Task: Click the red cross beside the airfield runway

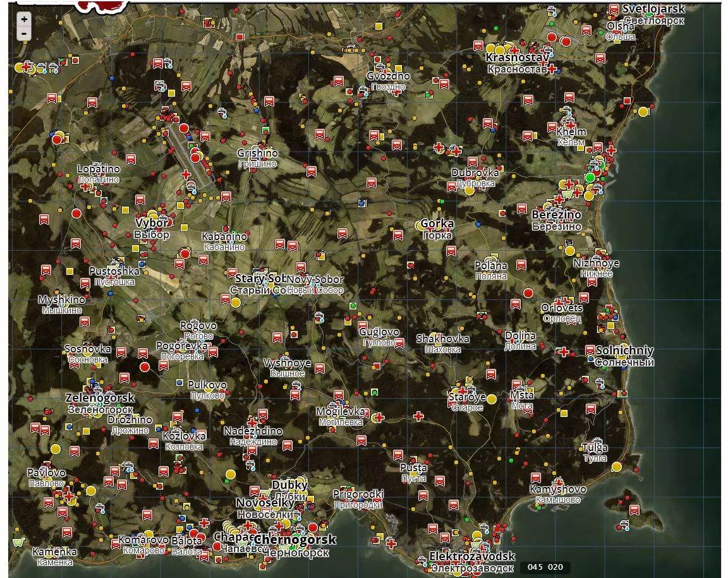Action: tap(186, 174)
